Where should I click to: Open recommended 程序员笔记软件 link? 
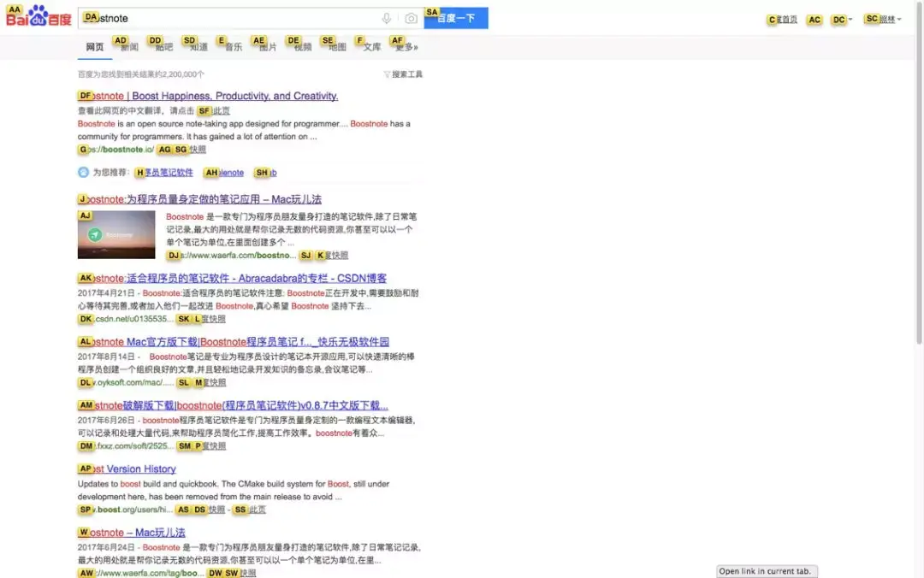[164, 173]
